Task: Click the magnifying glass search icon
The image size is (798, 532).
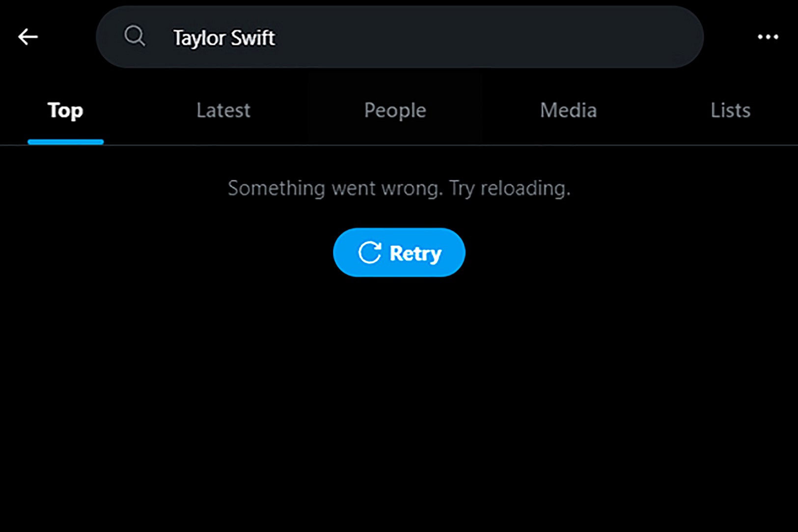Action: [x=135, y=36]
